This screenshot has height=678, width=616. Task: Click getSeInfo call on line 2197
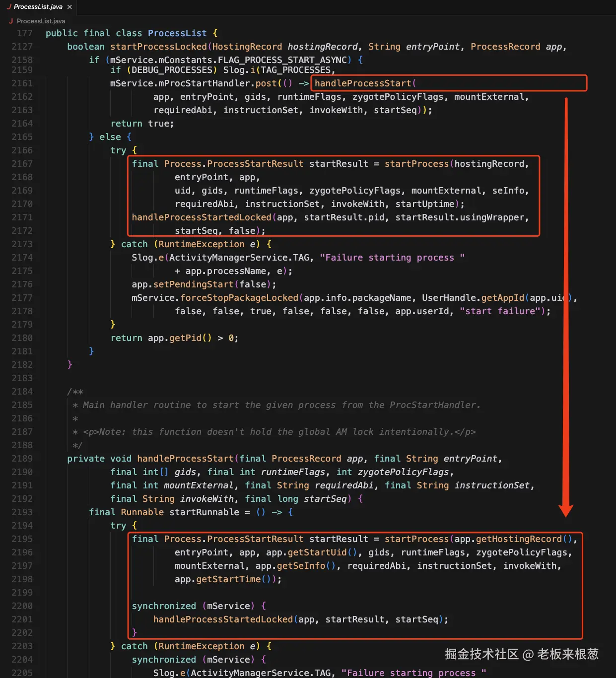301,566
